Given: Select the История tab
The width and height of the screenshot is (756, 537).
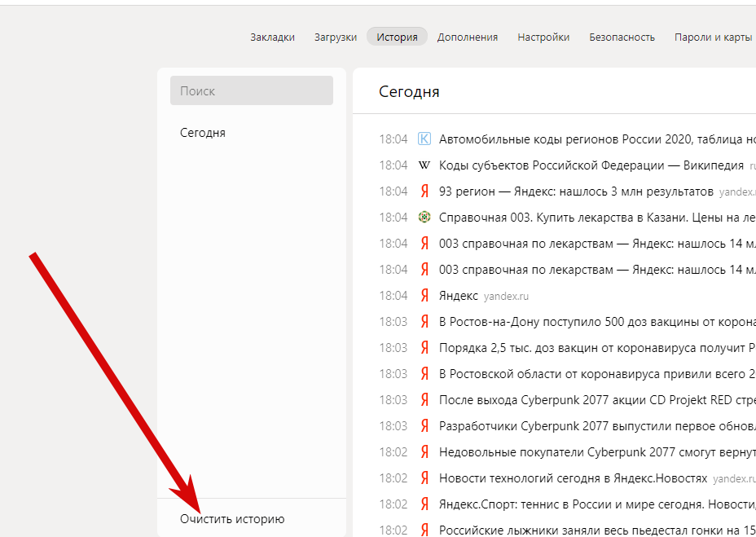Looking at the screenshot, I should click(x=398, y=37).
